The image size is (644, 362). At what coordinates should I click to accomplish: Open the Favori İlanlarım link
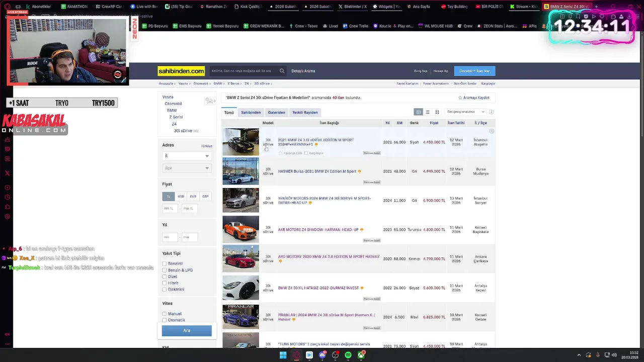(x=408, y=83)
